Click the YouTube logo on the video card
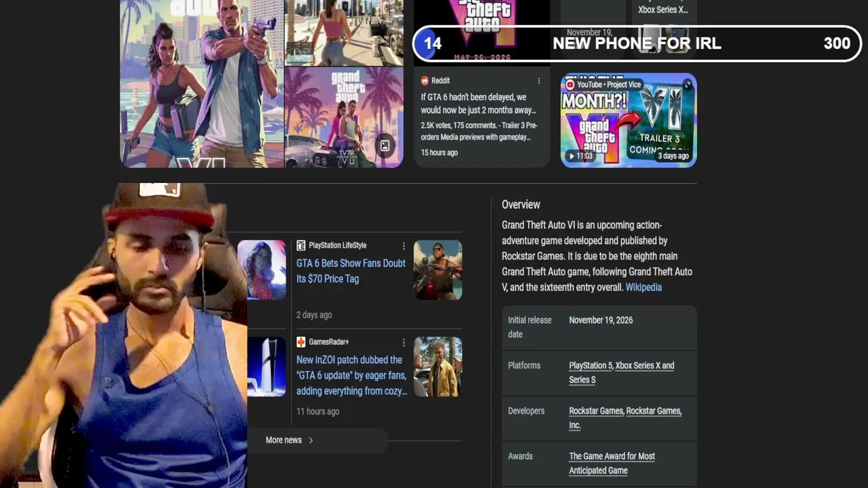The height and width of the screenshot is (488, 868). [570, 85]
